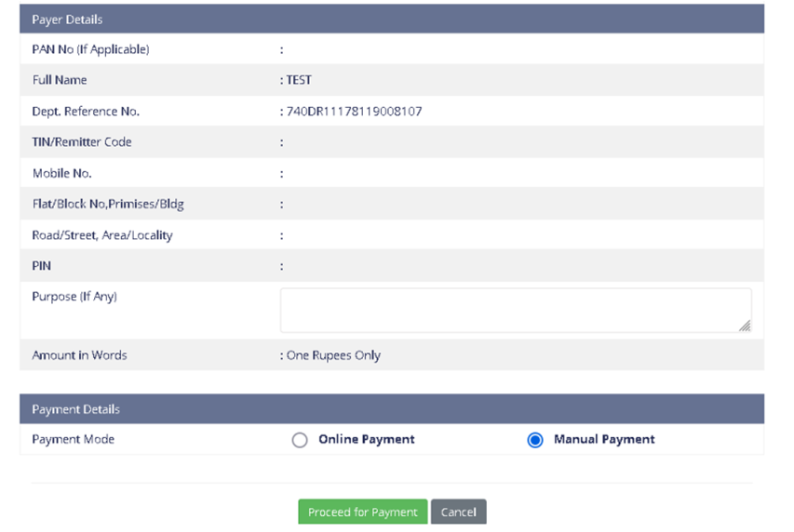Select the Manual Payment radio button

click(535, 440)
